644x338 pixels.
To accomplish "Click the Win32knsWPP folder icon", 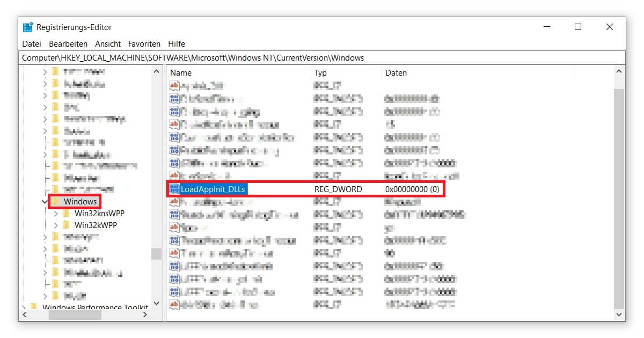I will tap(67, 214).
